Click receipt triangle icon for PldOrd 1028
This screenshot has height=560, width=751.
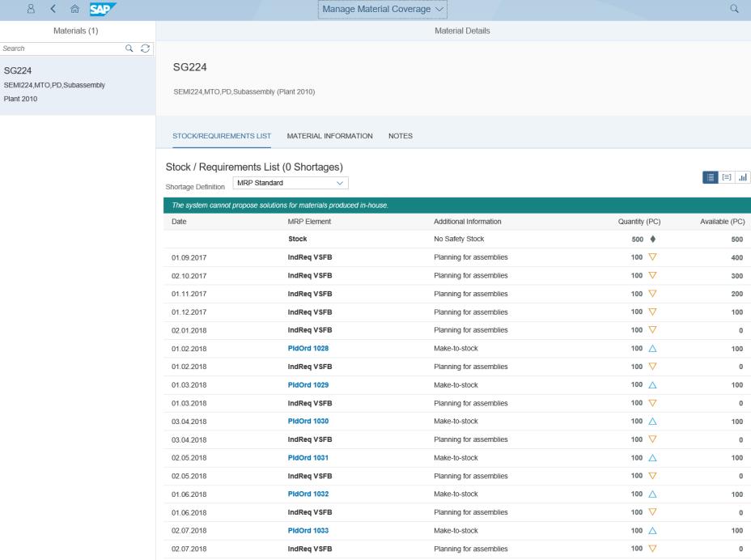[x=652, y=348]
